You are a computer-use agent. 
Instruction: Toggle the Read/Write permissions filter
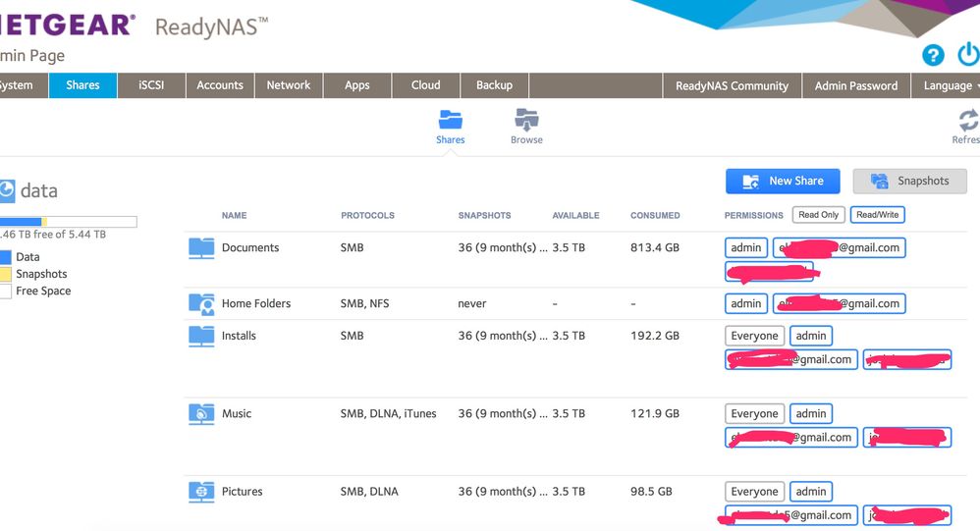(x=878, y=215)
